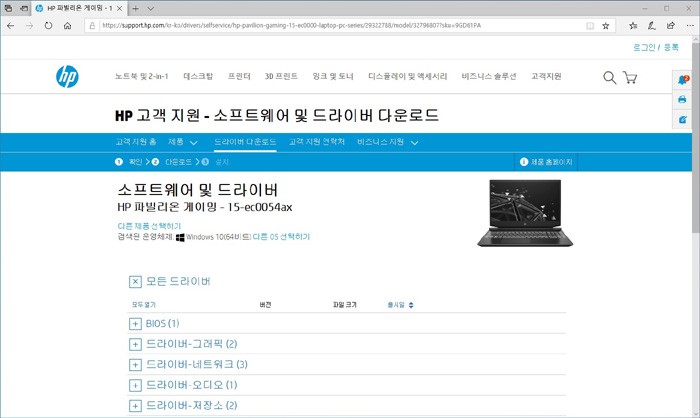Viewport: 700px width, 418px height.
Task: Expand the 드라이버-네트워크 (3) section
Action: tap(135, 365)
